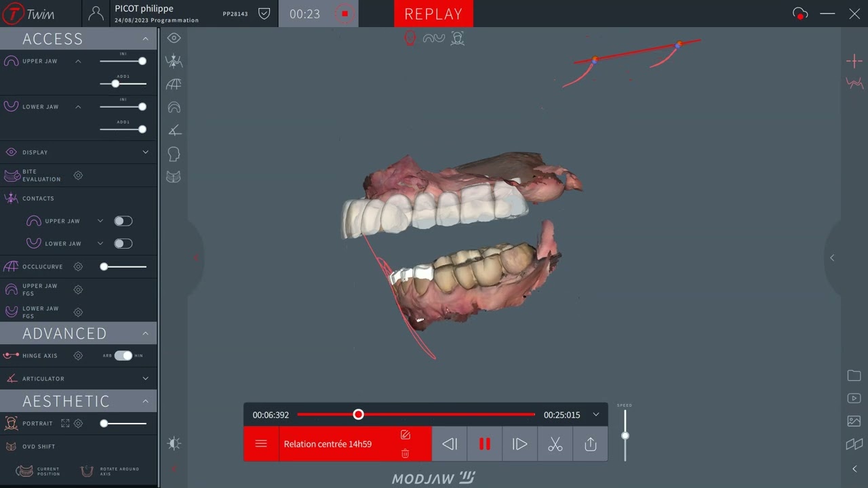Viewport: 868px width, 488px height.
Task: Select OVD Shift option
Action: click(x=39, y=447)
